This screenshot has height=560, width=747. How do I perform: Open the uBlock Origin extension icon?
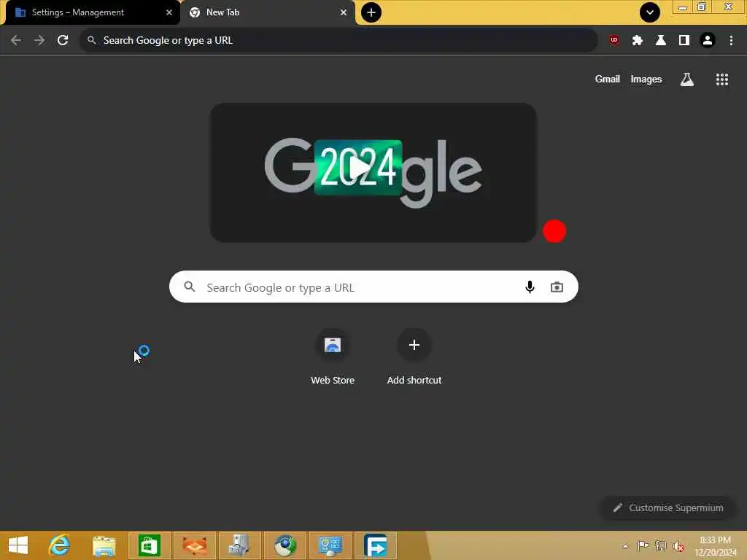click(614, 41)
